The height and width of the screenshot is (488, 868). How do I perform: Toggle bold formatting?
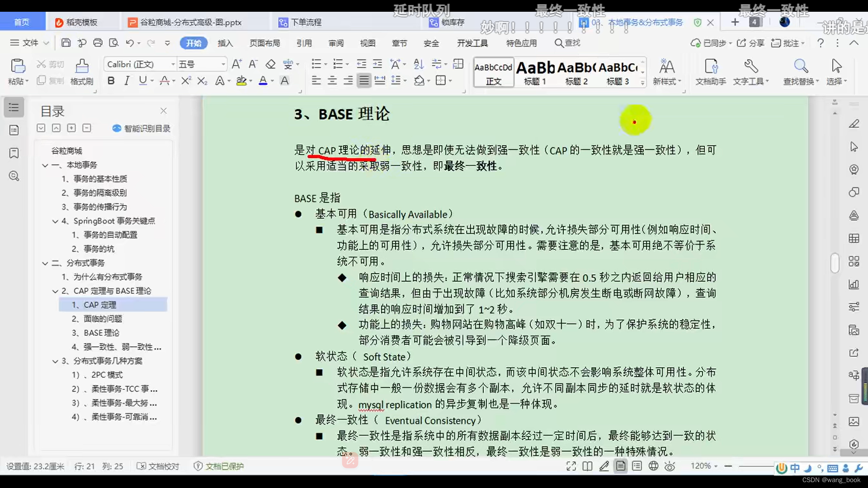point(111,81)
